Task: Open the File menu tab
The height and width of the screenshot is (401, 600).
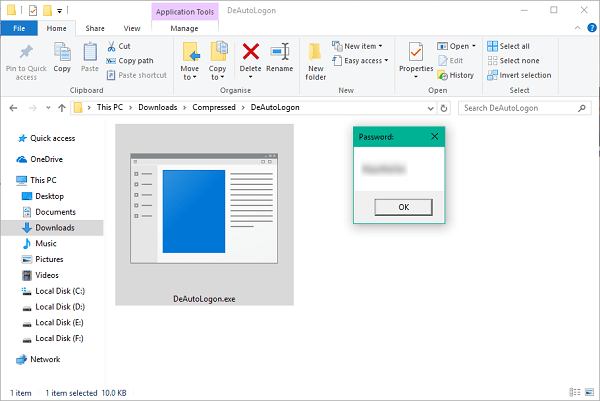Action: tap(19, 29)
